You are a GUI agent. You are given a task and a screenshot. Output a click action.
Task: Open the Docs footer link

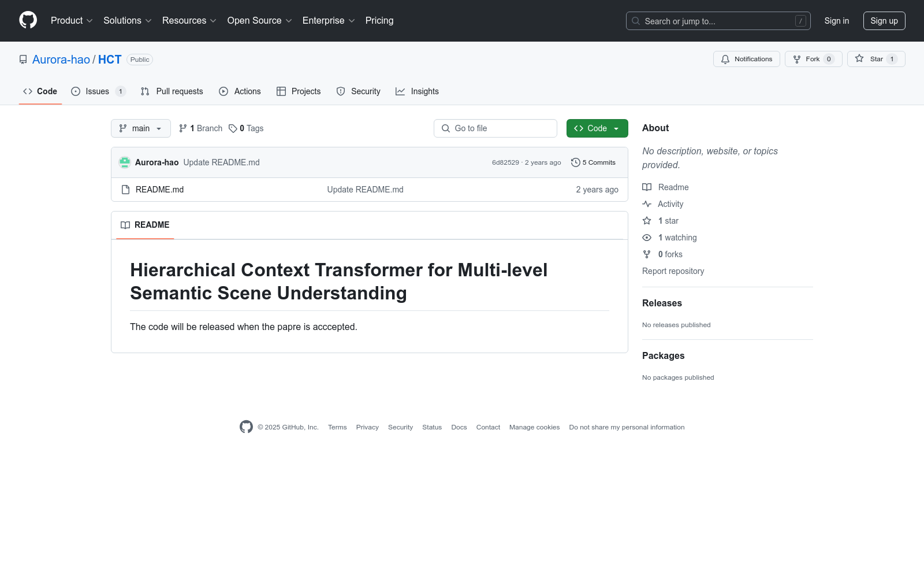point(459,427)
